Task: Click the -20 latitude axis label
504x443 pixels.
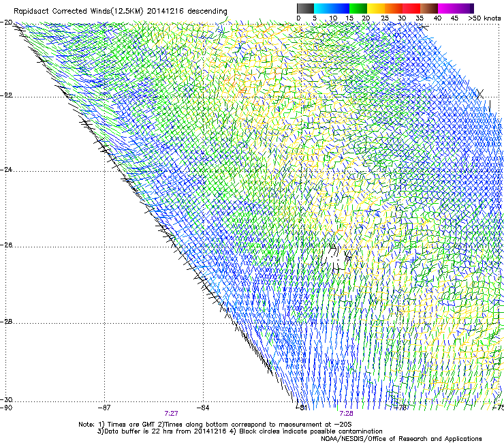Action: tap(6, 22)
